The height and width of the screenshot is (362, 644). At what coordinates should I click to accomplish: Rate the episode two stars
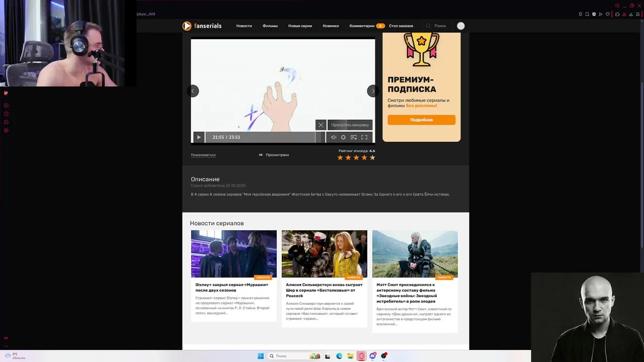coord(348,157)
